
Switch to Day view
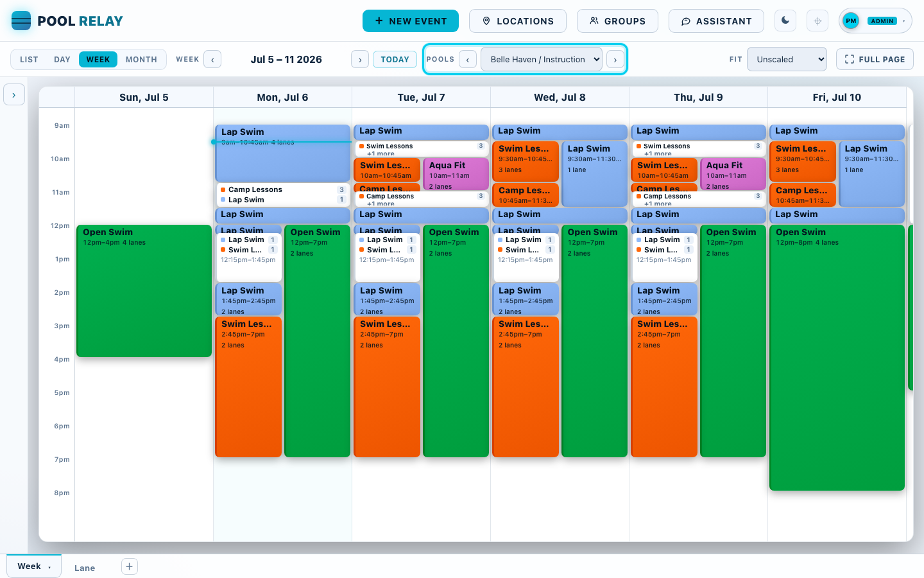click(x=62, y=59)
